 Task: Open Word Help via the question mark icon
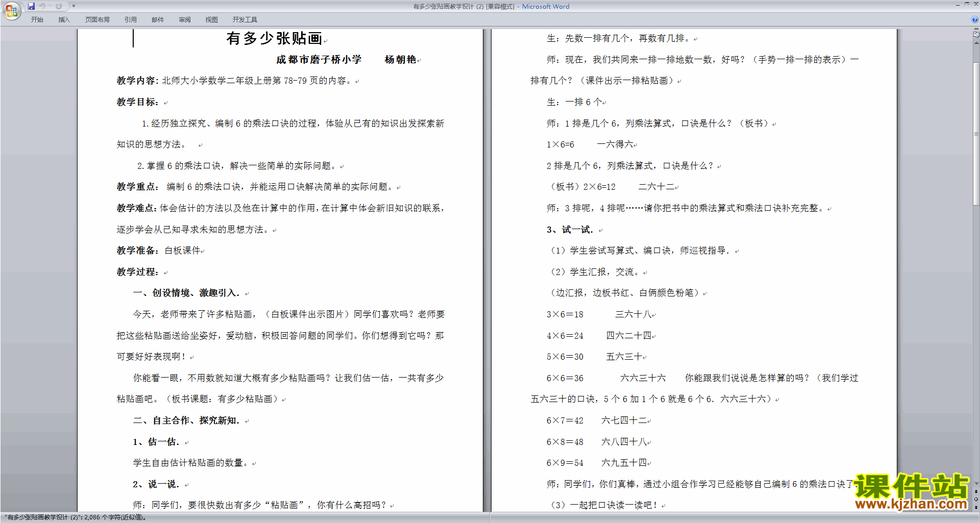coord(975,20)
